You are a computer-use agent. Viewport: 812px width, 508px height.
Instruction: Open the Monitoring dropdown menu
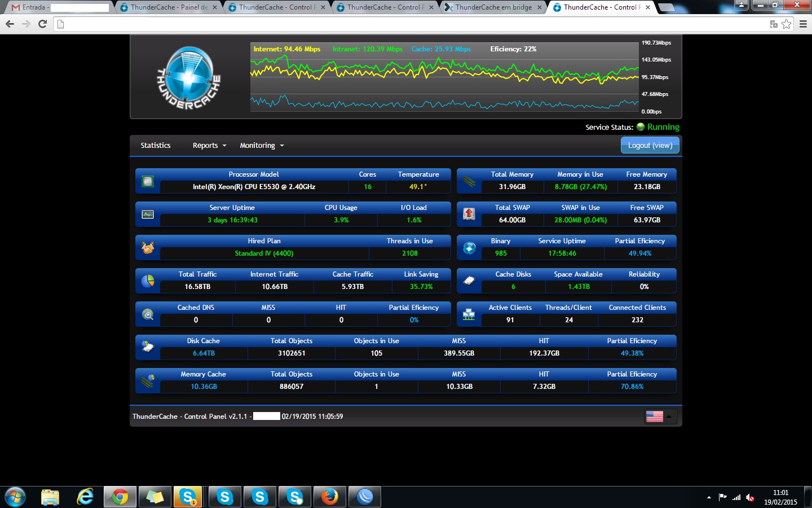point(262,146)
